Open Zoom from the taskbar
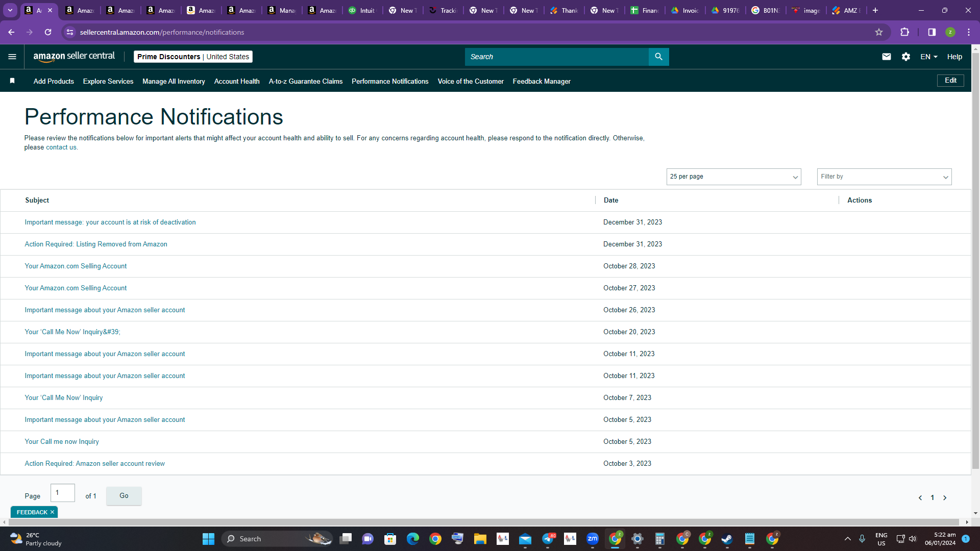The width and height of the screenshot is (980, 551). coord(593,539)
